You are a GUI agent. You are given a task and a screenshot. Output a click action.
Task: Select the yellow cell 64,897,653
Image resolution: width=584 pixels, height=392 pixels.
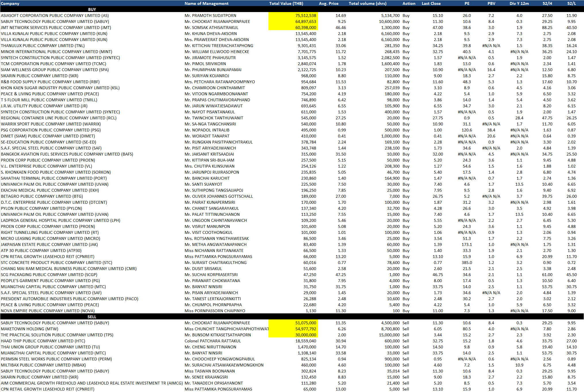tap(305, 22)
